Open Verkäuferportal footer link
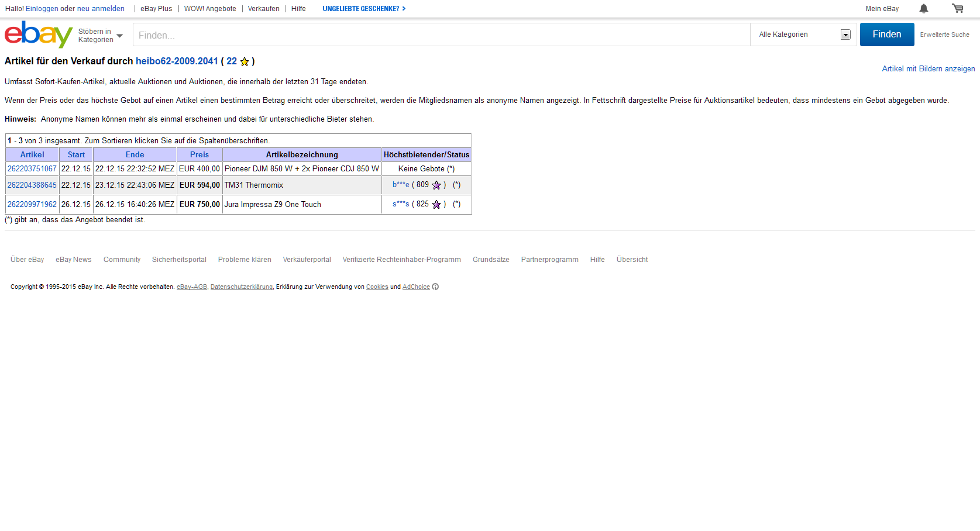980x531 pixels. click(307, 260)
